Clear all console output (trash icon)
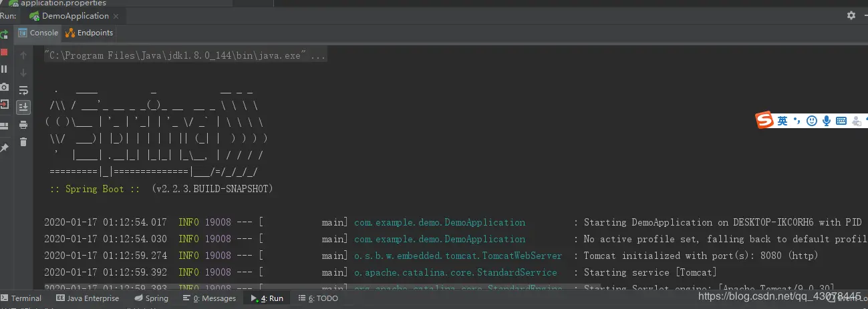This screenshot has width=868, height=309. pyautogui.click(x=23, y=142)
